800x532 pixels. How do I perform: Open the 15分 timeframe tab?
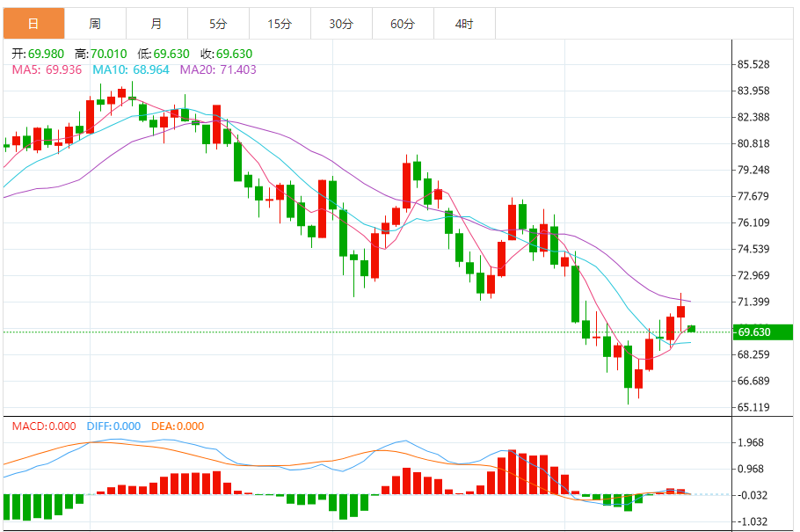(x=280, y=24)
